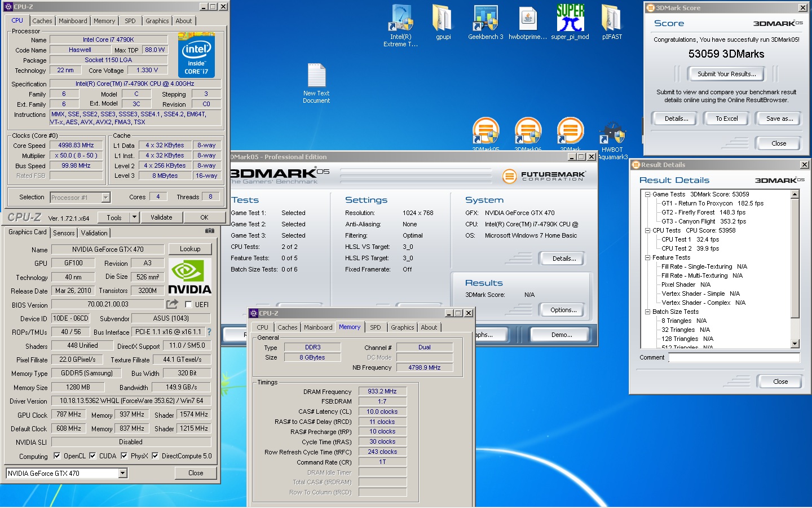Toggle the UEFI checkbox in GPU-Z

[x=189, y=304]
